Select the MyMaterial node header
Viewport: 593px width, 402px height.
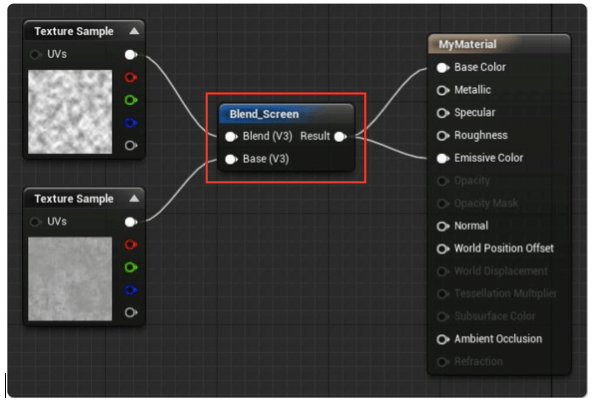pos(499,44)
